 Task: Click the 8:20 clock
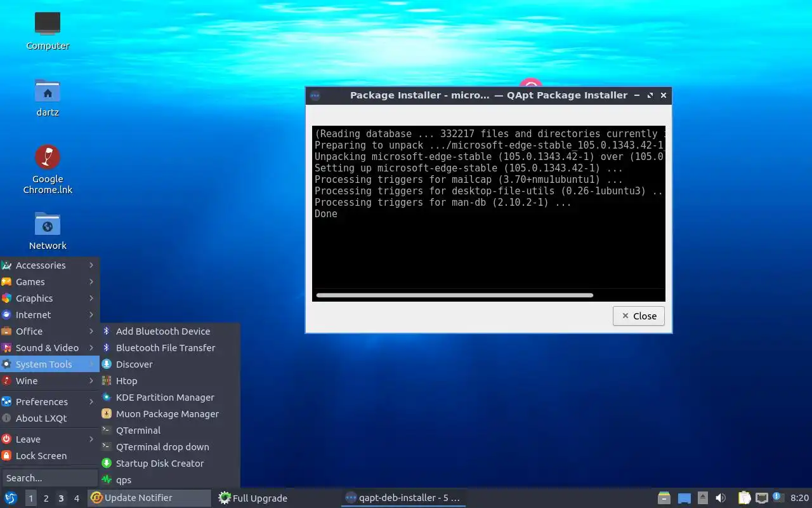pos(799,498)
